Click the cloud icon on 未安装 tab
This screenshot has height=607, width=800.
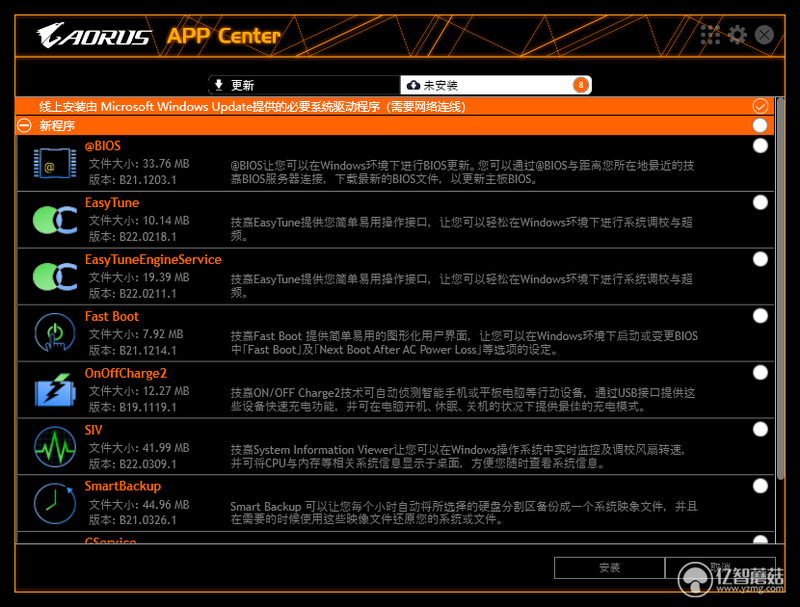coord(413,85)
